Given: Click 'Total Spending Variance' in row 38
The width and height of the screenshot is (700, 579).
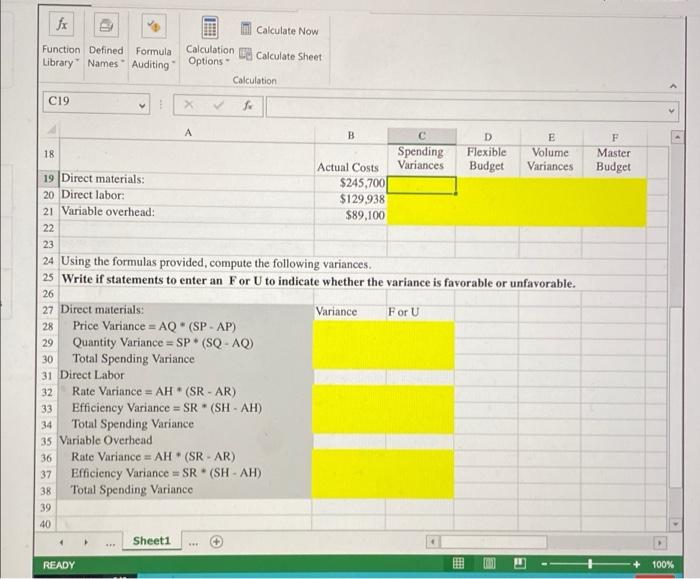Looking at the screenshot, I should [132, 490].
